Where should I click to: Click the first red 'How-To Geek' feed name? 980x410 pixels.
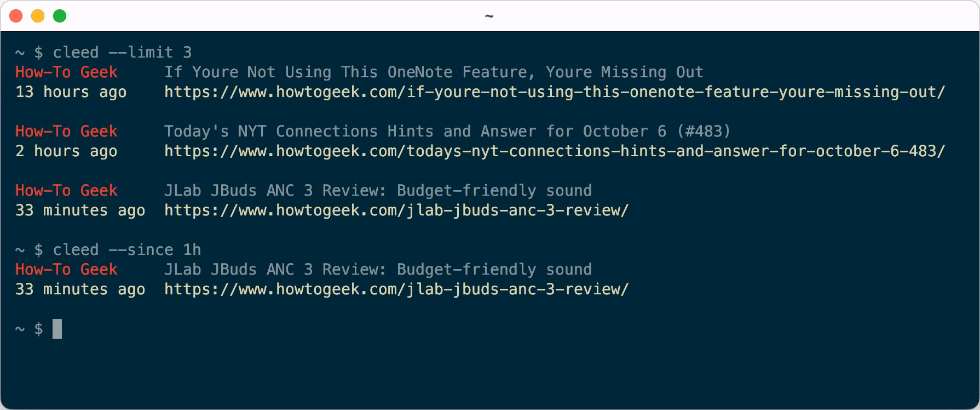pyautogui.click(x=66, y=72)
